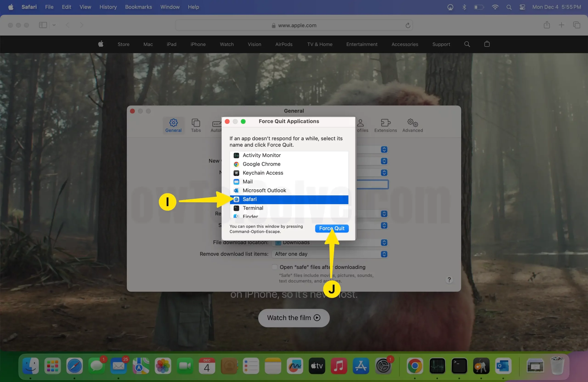Open Music app in the Dock
588x382 pixels.
(x=339, y=365)
